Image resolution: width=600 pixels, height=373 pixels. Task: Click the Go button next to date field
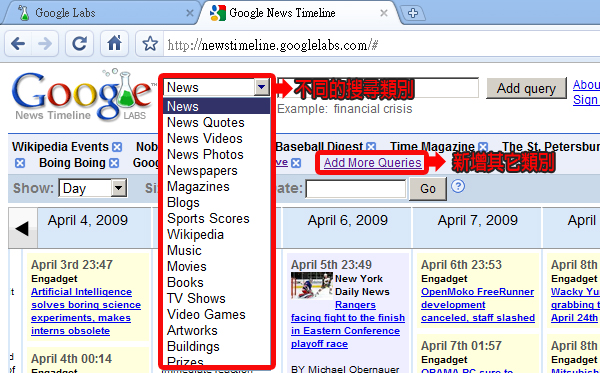(x=428, y=189)
